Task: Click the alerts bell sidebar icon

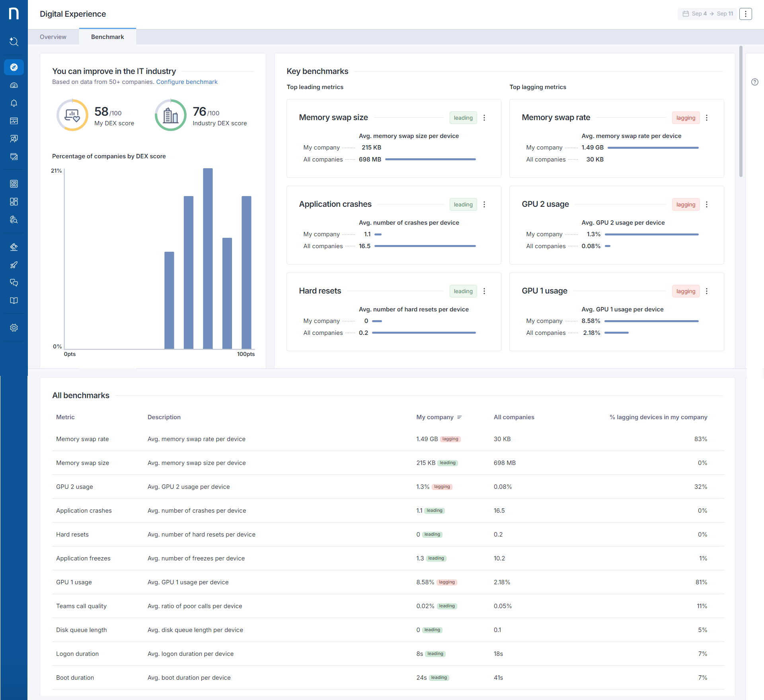Action: 14,103
